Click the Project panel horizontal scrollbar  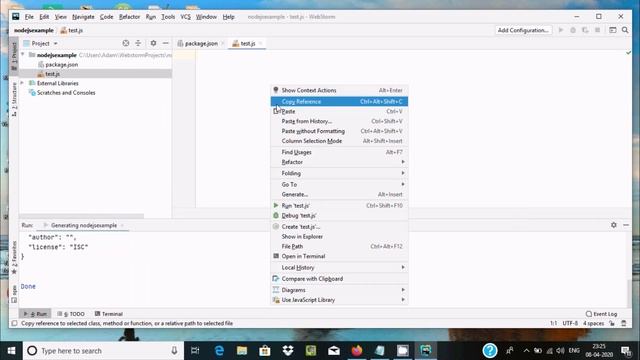tap(82, 216)
